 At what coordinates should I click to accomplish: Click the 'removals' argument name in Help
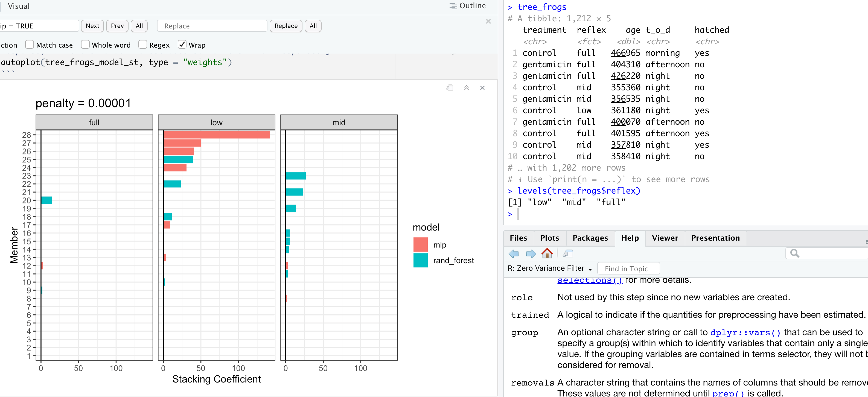click(x=532, y=383)
